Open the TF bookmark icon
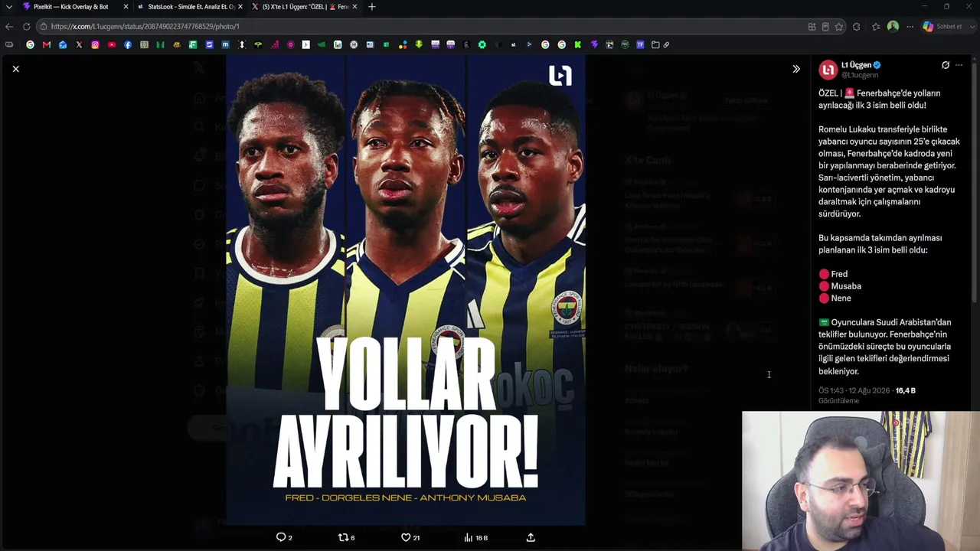980x551 pixels. click(640, 44)
